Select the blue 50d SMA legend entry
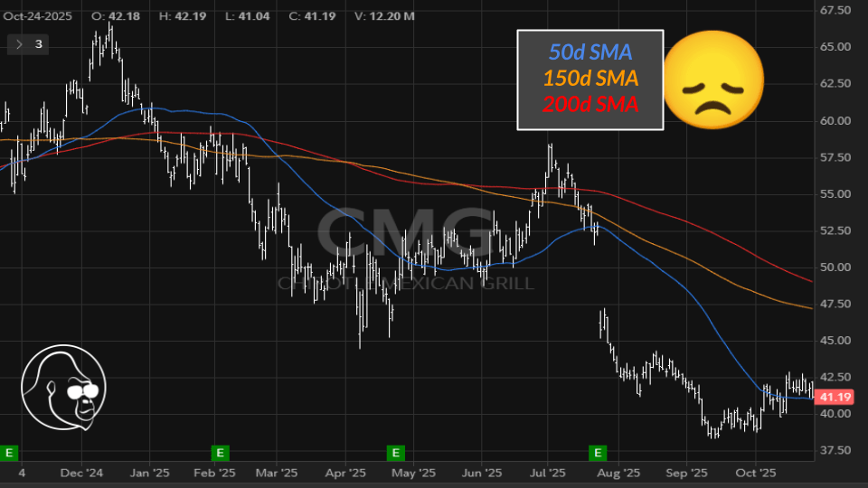The height and width of the screenshot is (488, 868). pyautogui.click(x=590, y=52)
